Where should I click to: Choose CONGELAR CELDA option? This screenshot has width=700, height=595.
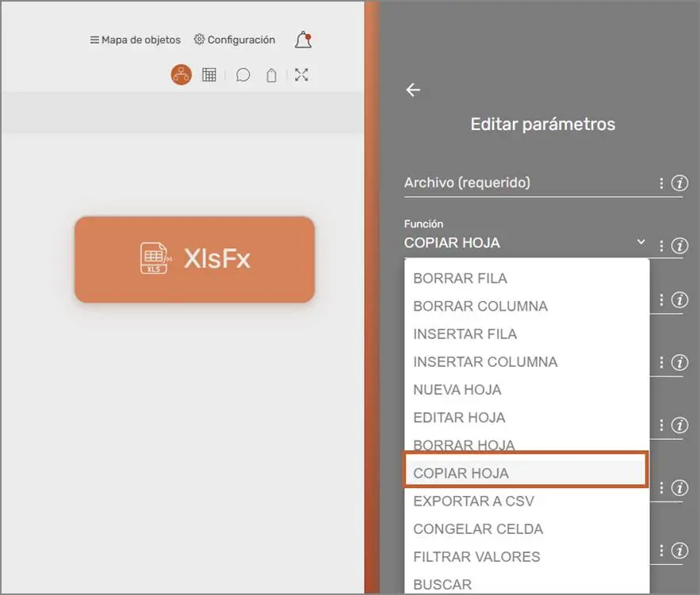(527, 529)
